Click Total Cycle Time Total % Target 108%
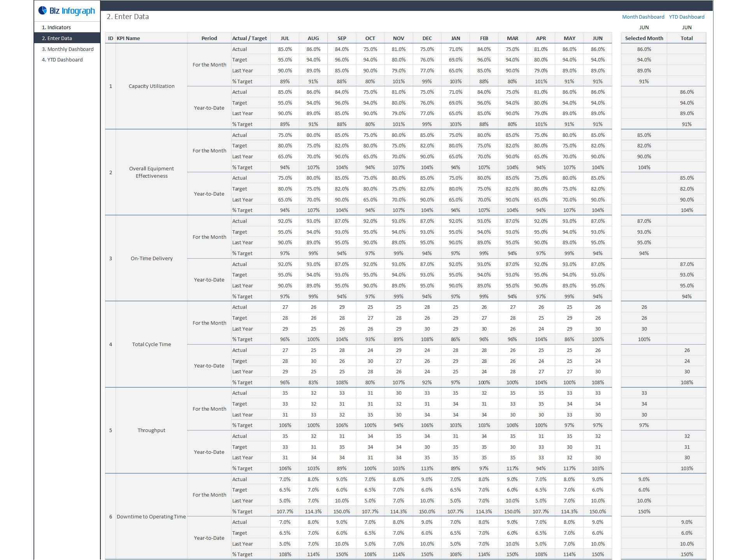Image resolution: width=747 pixels, height=560 pixels. coord(687,382)
